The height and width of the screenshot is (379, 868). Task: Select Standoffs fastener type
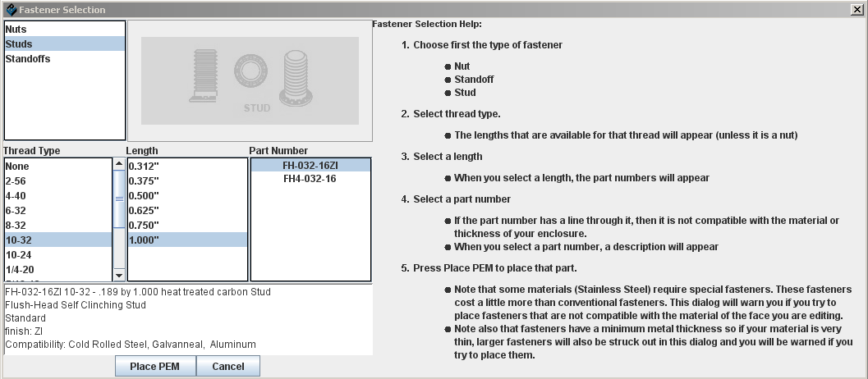click(x=28, y=59)
